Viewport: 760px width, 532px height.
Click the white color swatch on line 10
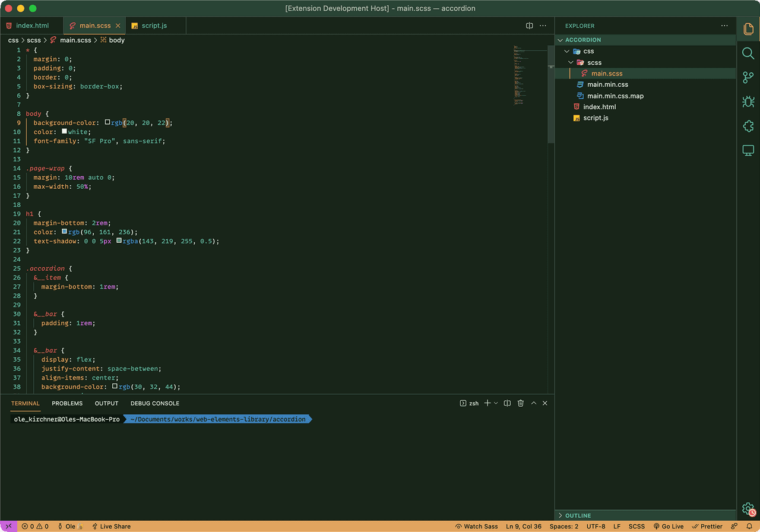click(64, 131)
